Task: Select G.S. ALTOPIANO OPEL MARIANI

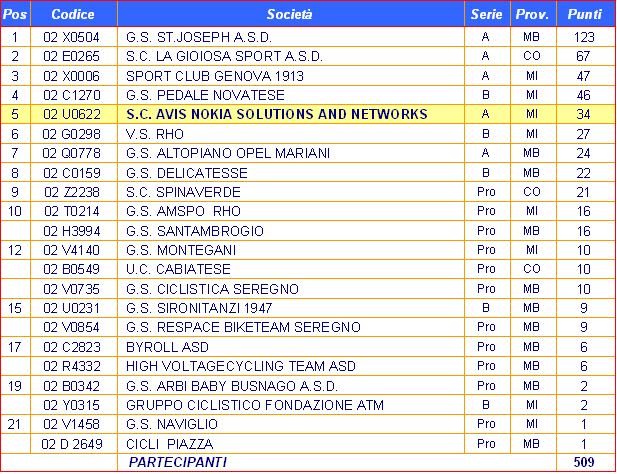Action: (x=228, y=153)
